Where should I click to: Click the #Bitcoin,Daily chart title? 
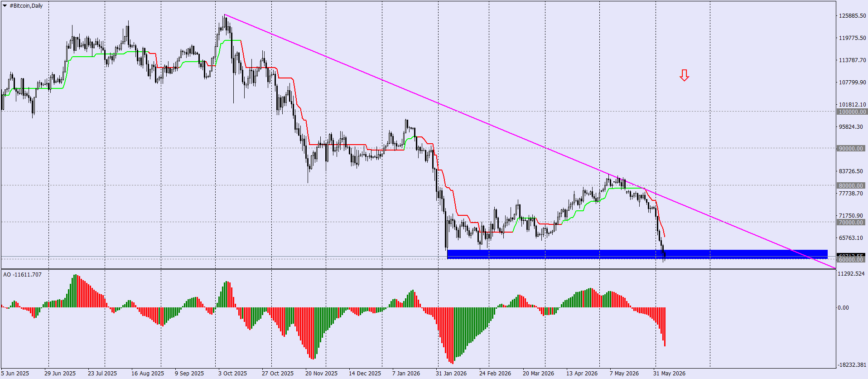(x=26, y=6)
